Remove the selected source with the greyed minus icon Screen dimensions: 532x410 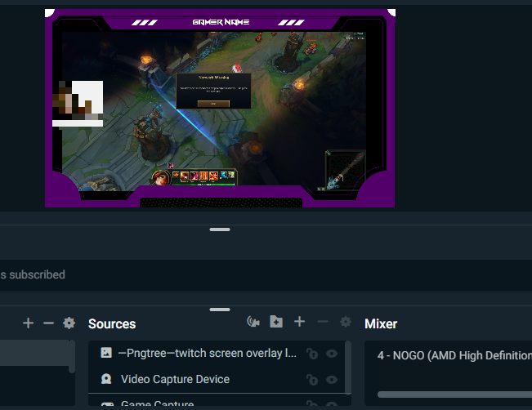[x=323, y=322]
